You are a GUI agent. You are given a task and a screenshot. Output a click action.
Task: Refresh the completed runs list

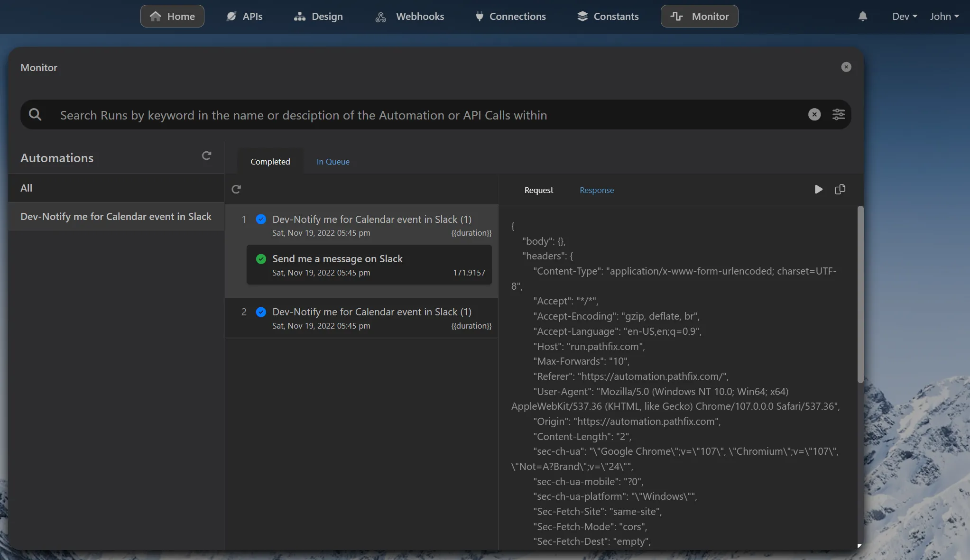pos(236,189)
